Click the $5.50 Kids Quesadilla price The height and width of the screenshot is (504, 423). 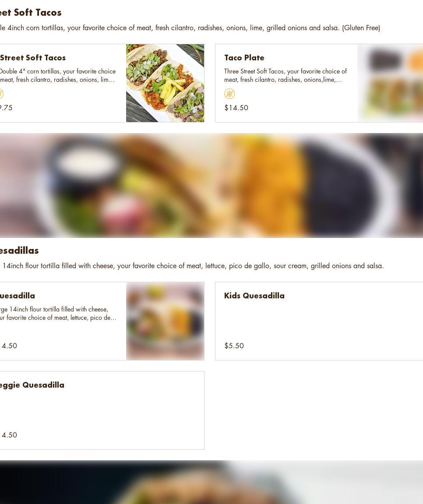(x=234, y=346)
